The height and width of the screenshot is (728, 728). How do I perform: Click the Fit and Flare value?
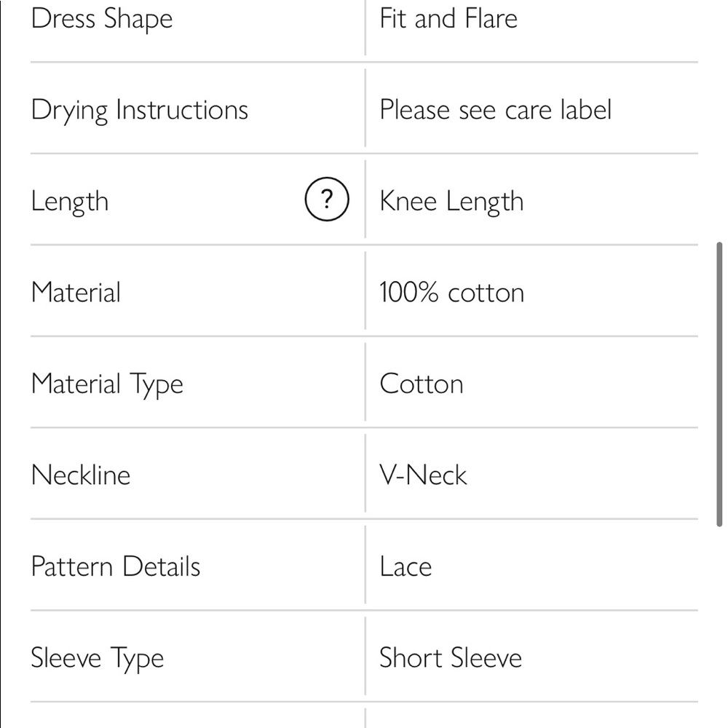448,18
